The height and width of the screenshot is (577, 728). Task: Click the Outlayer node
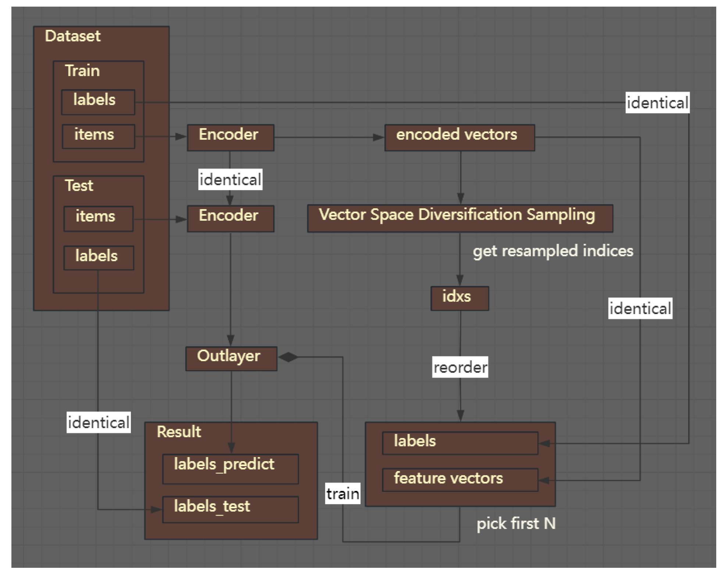click(x=231, y=358)
